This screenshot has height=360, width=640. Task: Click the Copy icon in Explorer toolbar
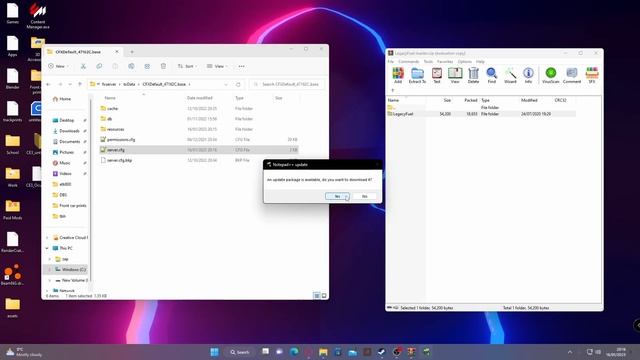click(99, 66)
